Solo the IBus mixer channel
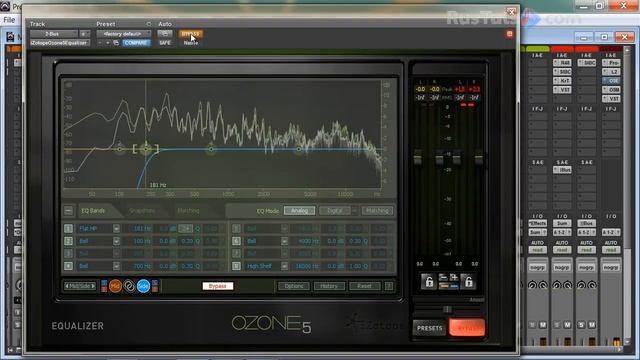Image resolution: width=640 pixels, height=360 pixels. tap(581, 325)
